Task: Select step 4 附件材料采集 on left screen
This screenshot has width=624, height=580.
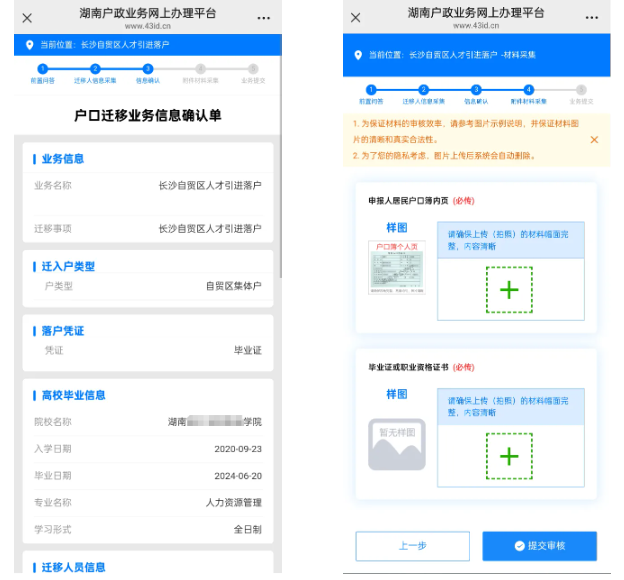Action: pyautogui.click(x=200, y=68)
